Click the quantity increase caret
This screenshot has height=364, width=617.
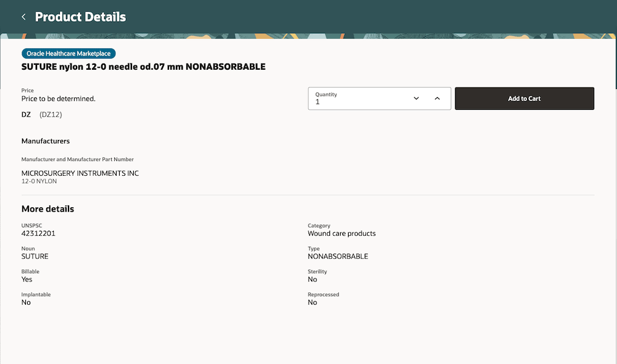coord(438,98)
